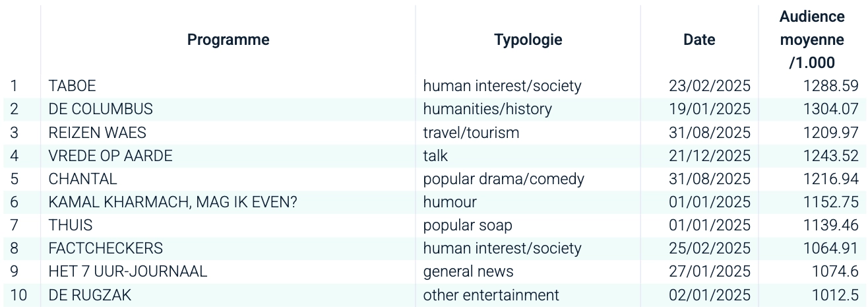Select the Audience moyenne column header
The width and height of the screenshot is (868, 307).
tap(811, 40)
